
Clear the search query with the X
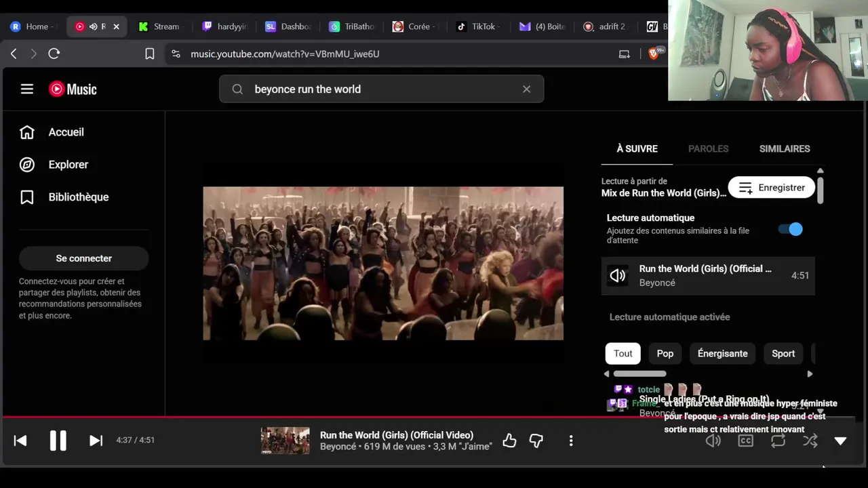[526, 89]
